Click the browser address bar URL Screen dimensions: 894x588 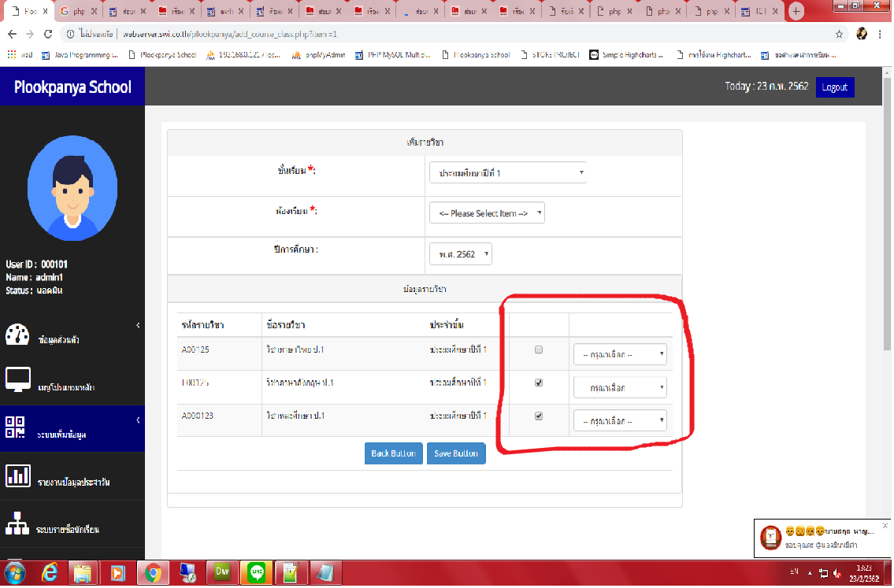point(229,34)
